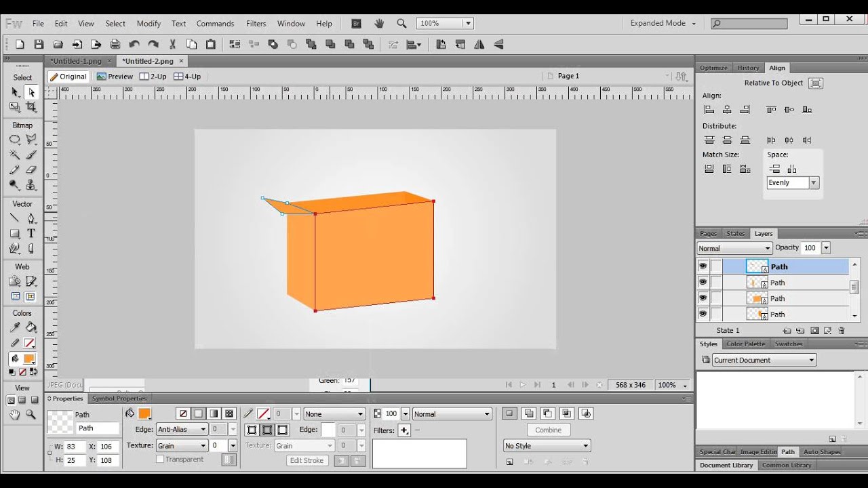Open the Filters menu

256,23
